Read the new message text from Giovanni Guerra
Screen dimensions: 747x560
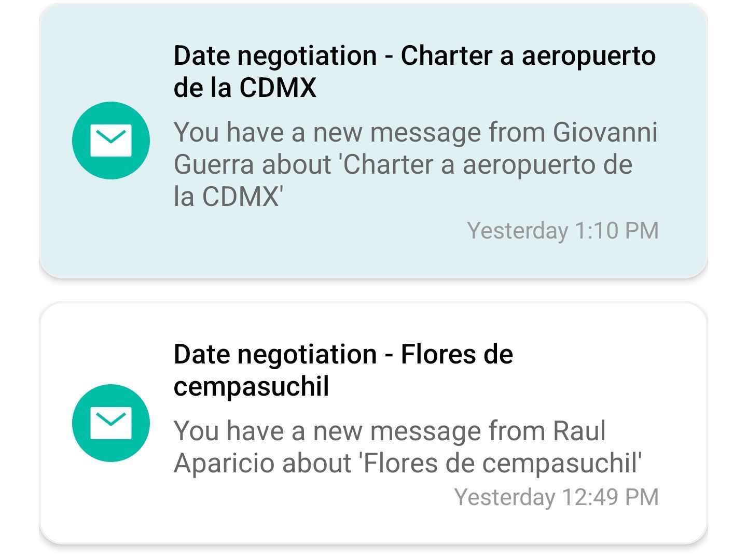(415, 164)
